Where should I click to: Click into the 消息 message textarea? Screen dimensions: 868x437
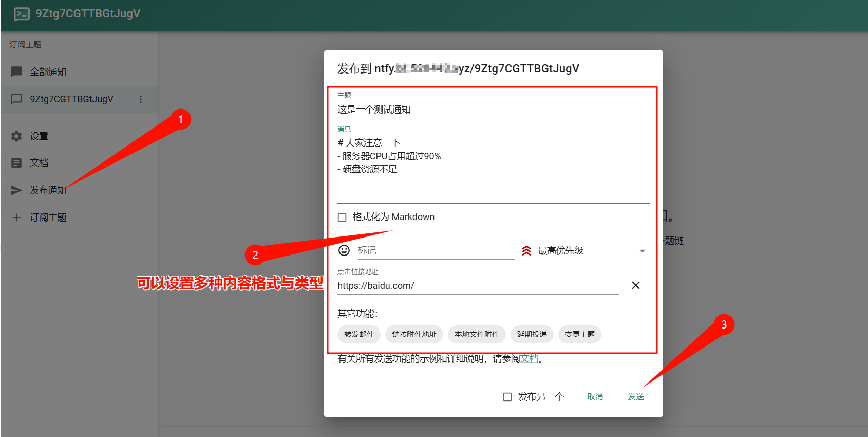(494, 169)
